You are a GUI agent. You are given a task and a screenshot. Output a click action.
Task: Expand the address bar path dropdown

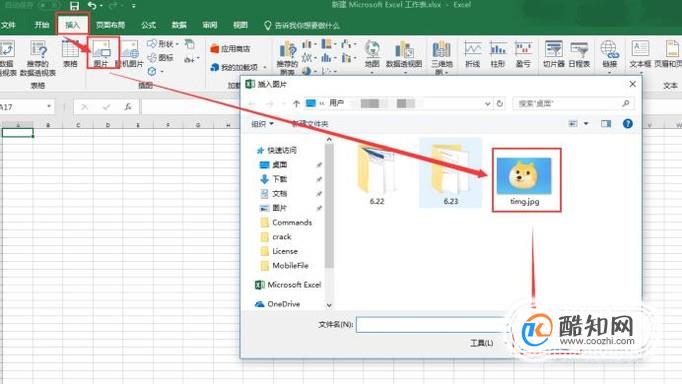tap(487, 104)
